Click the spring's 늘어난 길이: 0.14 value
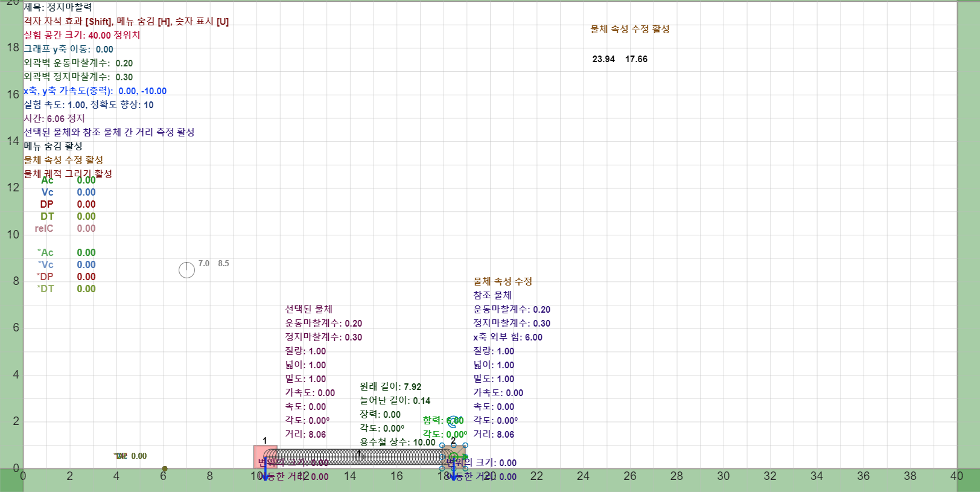Viewport: 980px width, 492px height. pyautogui.click(x=395, y=400)
